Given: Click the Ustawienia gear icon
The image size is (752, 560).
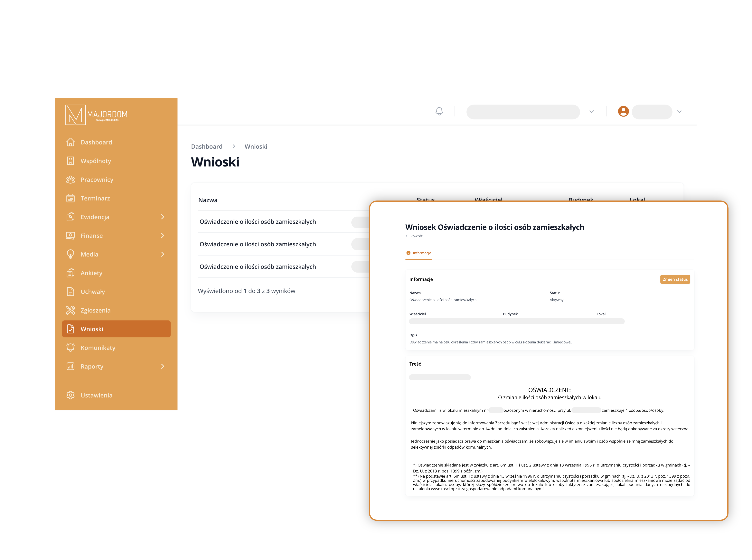Looking at the screenshot, I should 70,395.
